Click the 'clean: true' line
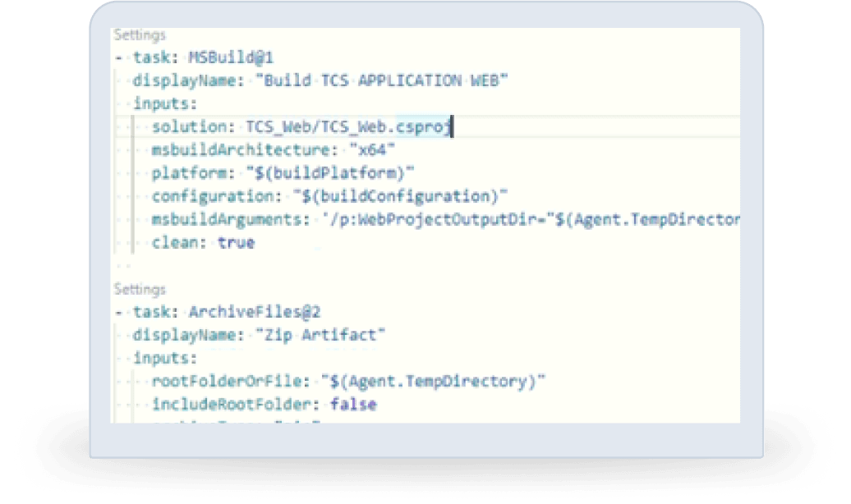This screenshot has height=504, width=851. coord(203,242)
